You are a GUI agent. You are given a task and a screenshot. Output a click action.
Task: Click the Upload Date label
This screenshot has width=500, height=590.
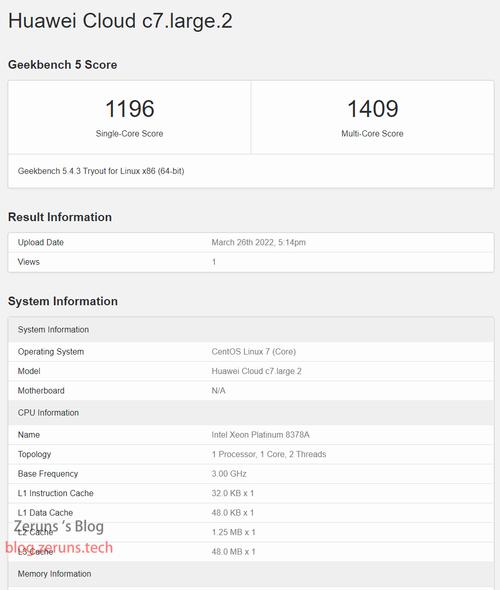click(x=41, y=242)
